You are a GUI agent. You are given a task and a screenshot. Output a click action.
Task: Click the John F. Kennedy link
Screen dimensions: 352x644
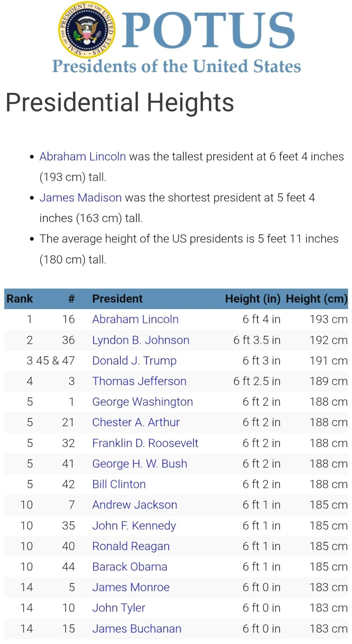coord(134,526)
